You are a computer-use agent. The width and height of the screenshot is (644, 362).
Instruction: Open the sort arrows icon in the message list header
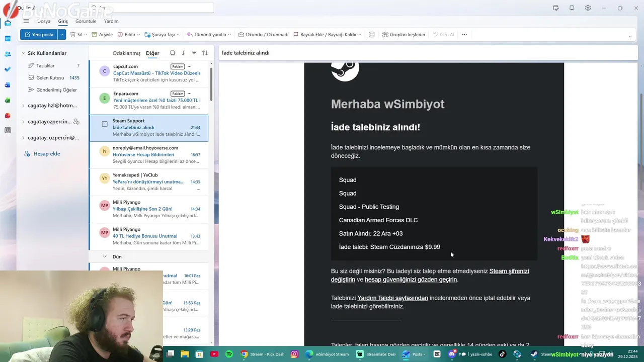point(205,53)
